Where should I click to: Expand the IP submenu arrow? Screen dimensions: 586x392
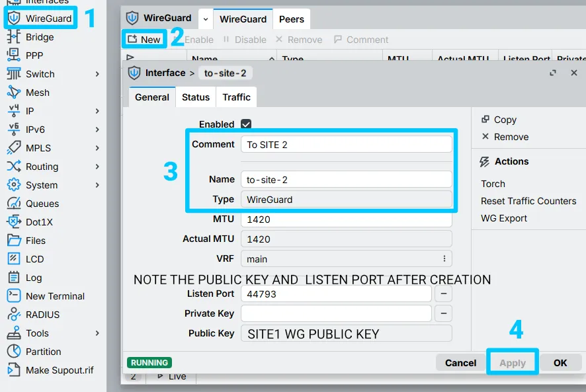click(97, 111)
